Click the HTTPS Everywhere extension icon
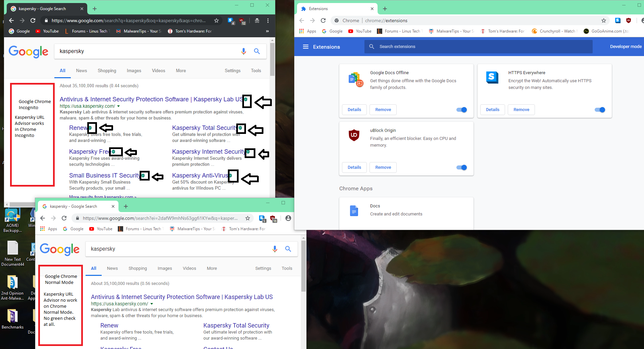 click(492, 78)
